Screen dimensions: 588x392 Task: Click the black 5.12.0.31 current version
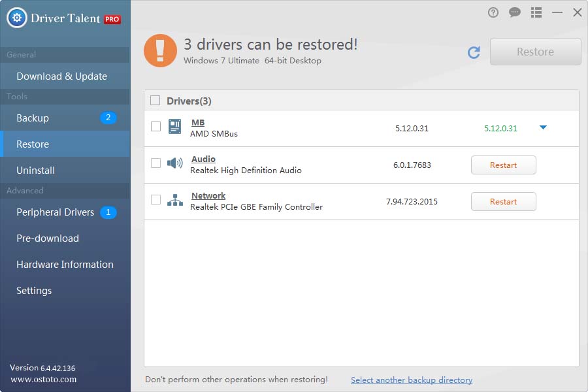pyautogui.click(x=412, y=129)
